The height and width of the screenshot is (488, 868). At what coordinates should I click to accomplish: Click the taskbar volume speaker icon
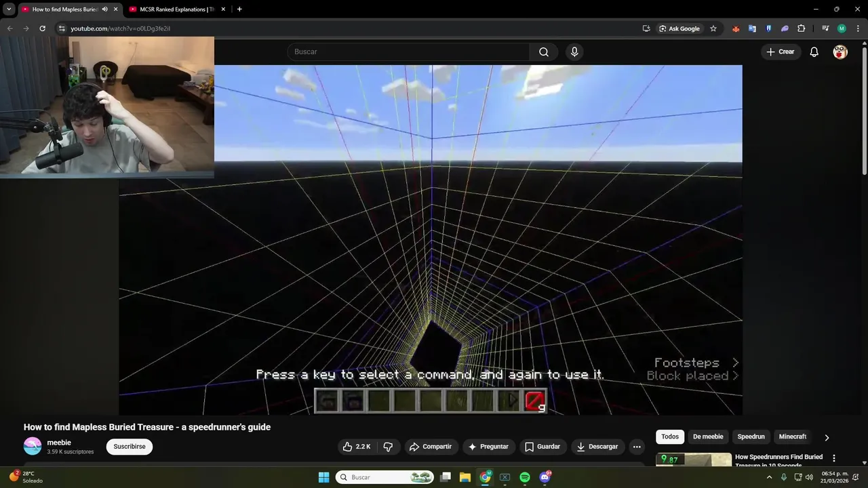(x=809, y=477)
